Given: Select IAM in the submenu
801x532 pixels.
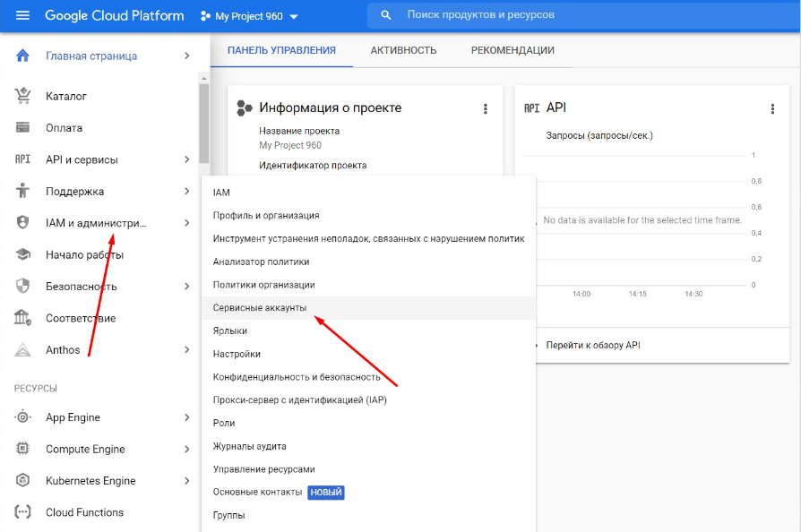Looking at the screenshot, I should (368, 193).
